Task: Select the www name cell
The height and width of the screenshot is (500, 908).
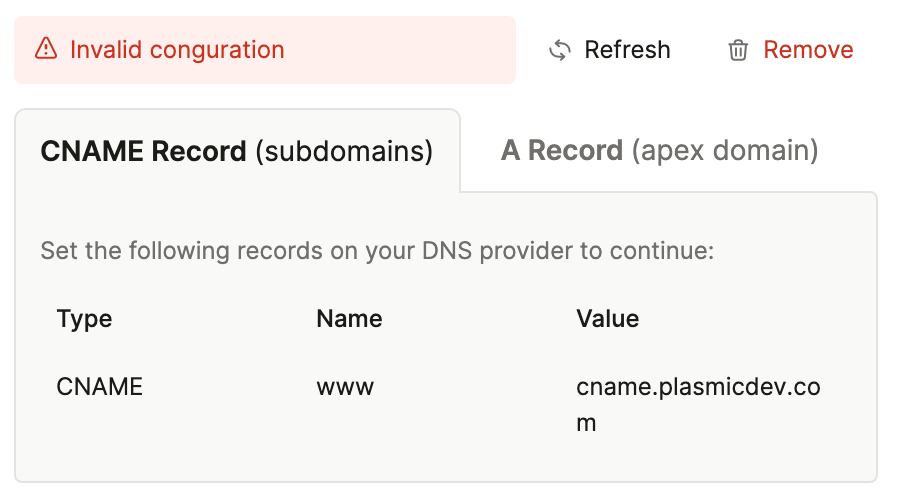Action: [x=345, y=386]
